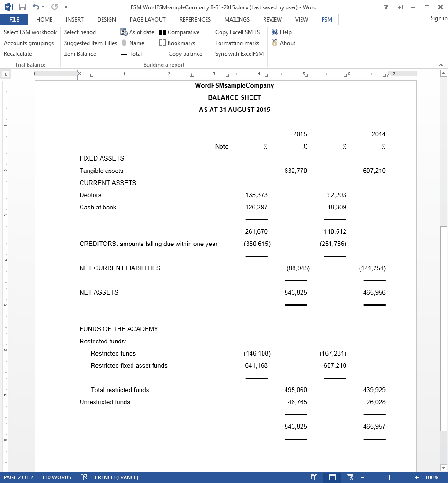Go to the PAGE LAYOUT tab
The width and height of the screenshot is (448, 483).
(147, 19)
